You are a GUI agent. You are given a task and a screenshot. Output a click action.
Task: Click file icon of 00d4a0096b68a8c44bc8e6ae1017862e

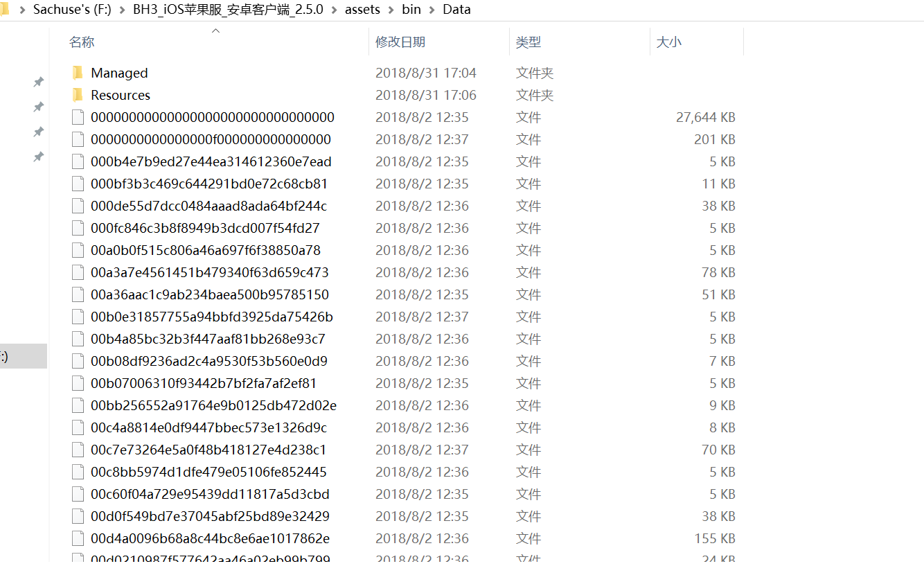tap(78, 538)
